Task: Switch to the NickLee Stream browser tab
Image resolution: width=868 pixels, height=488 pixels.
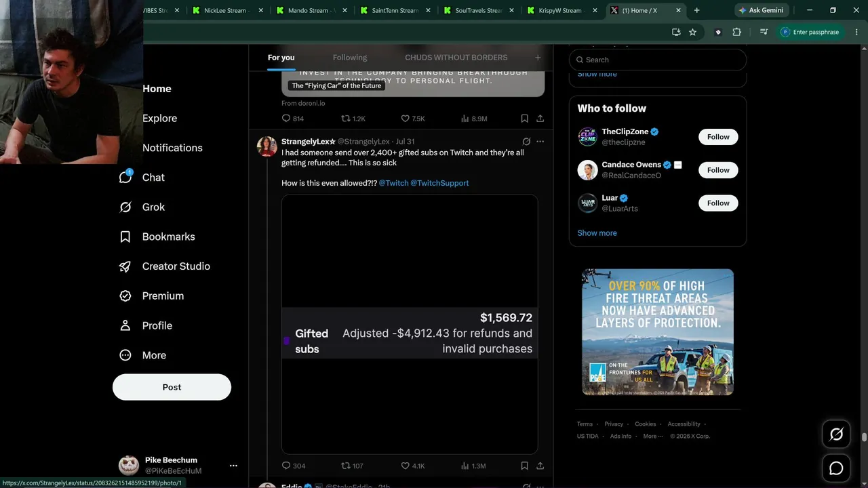Action: [x=226, y=10]
